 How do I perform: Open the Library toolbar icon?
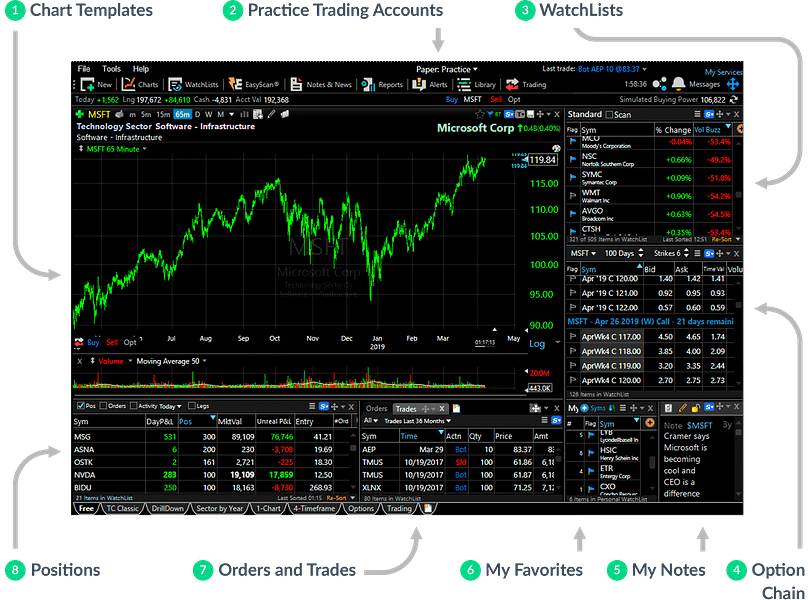click(477, 85)
